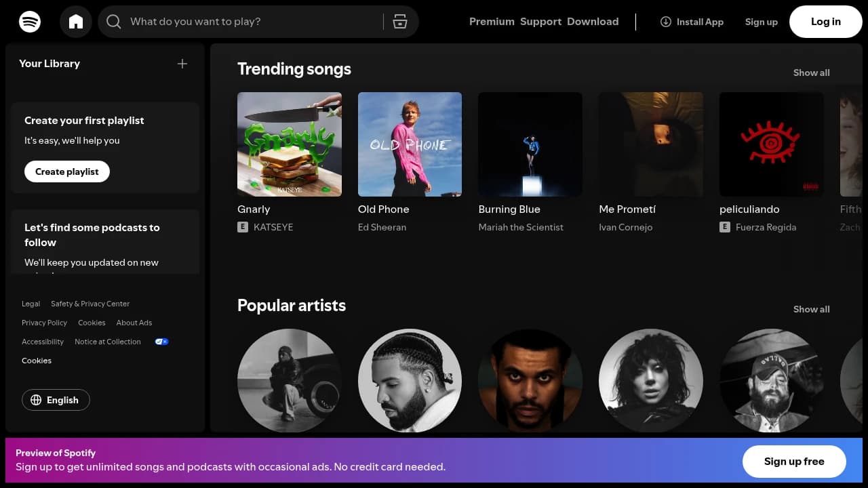Open the KATSEYE artist link
The image size is (868, 488).
(273, 227)
